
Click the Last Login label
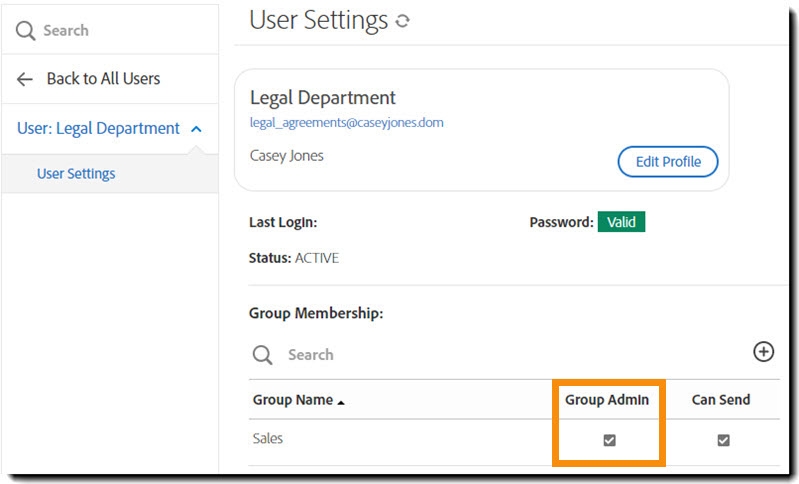[283, 223]
